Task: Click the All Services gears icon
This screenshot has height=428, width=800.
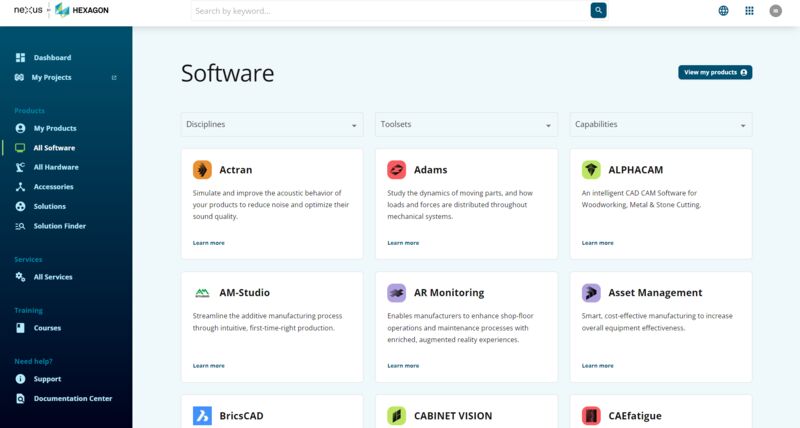Action: coord(20,276)
